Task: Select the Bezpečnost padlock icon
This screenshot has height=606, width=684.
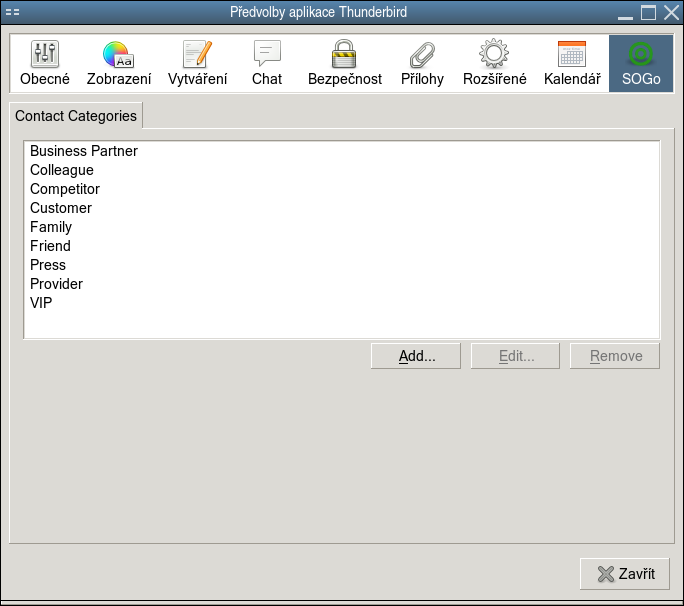Action: click(x=344, y=64)
